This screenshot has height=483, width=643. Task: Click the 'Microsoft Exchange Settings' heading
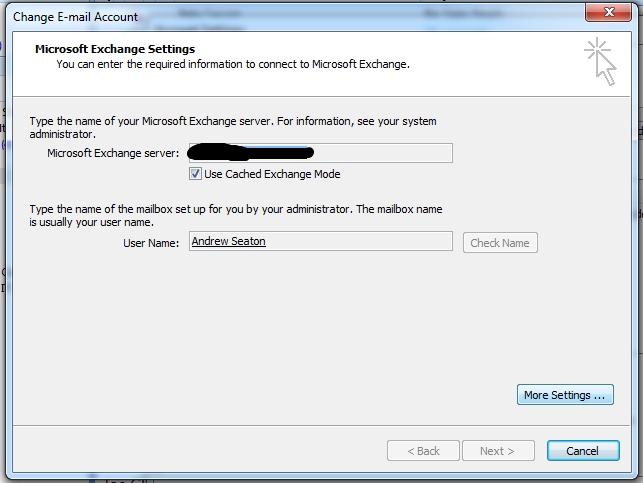(x=115, y=49)
